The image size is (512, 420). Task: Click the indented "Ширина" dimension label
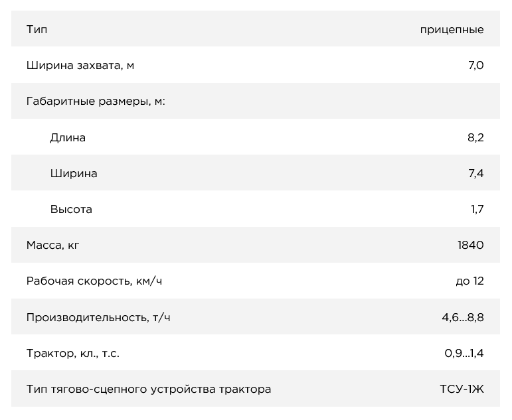74,173
